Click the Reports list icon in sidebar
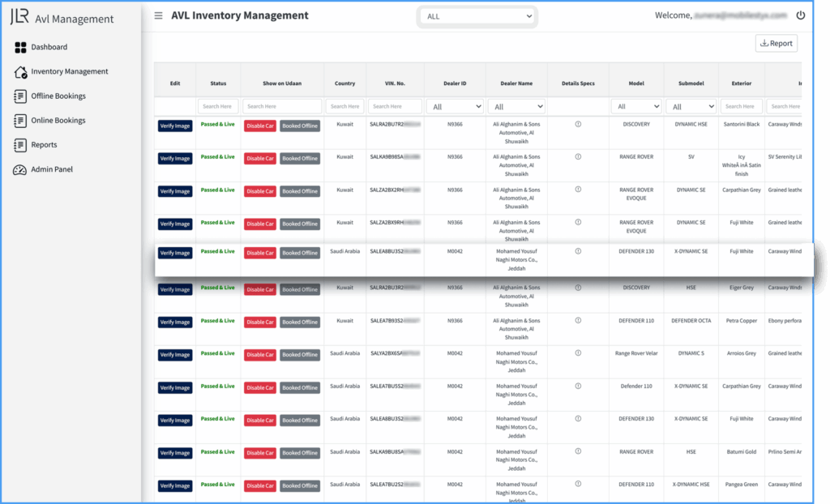Screen dimensions: 830x504 click(x=21, y=145)
